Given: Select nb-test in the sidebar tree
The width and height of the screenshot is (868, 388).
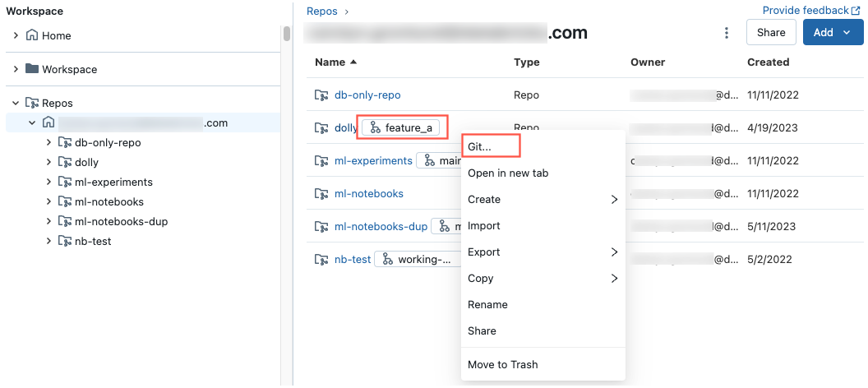Looking at the screenshot, I should click(93, 242).
